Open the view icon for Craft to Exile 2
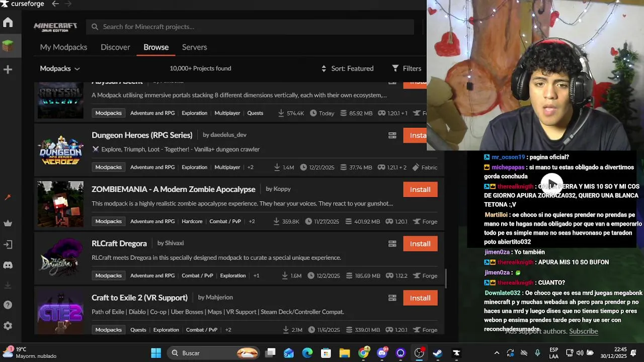 392,298
